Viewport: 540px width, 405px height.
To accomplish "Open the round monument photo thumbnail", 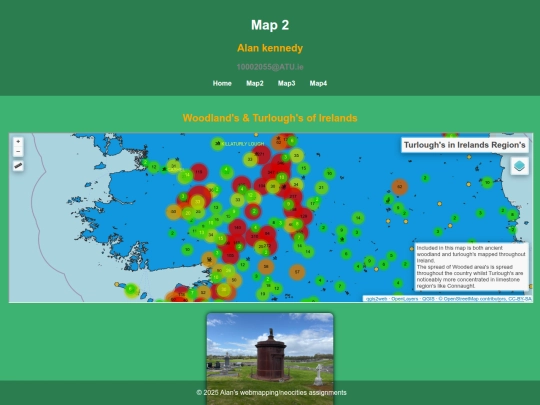I will pyautogui.click(x=270, y=358).
